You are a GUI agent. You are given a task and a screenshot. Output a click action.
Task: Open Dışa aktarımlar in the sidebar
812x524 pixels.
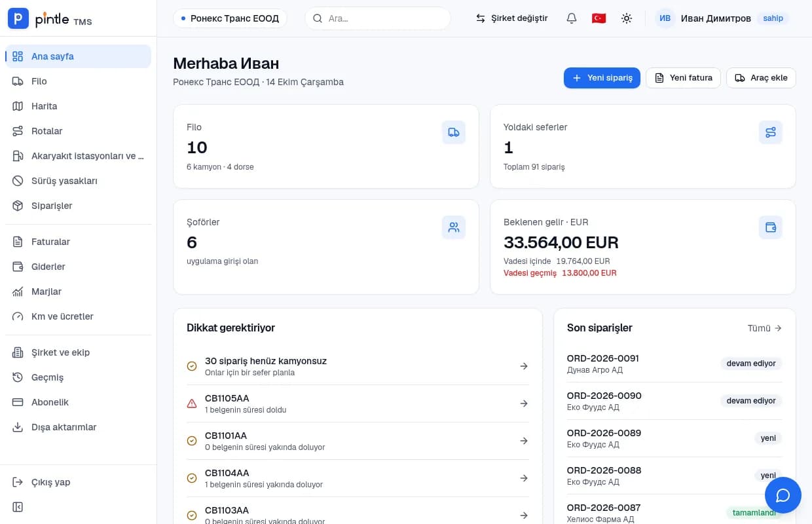pos(79,427)
